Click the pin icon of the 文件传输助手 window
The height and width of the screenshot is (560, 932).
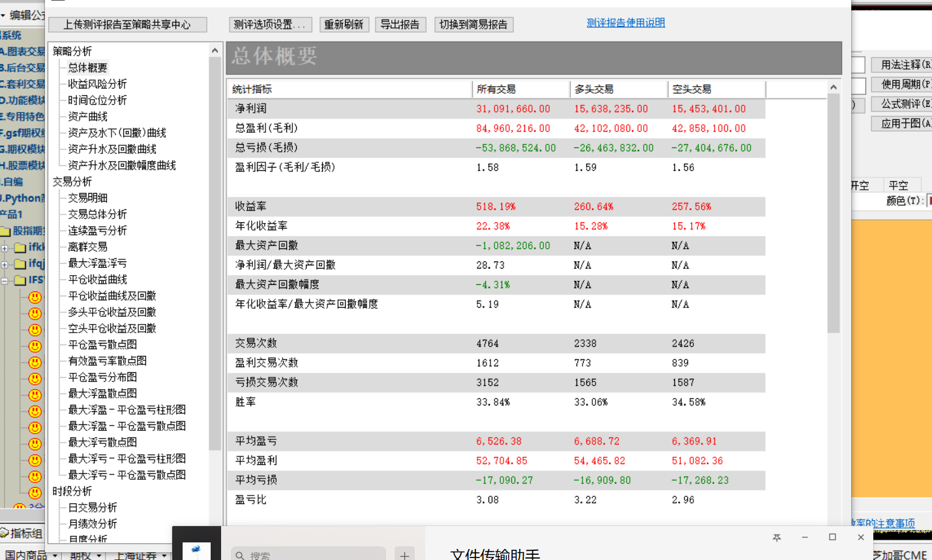pos(776,537)
